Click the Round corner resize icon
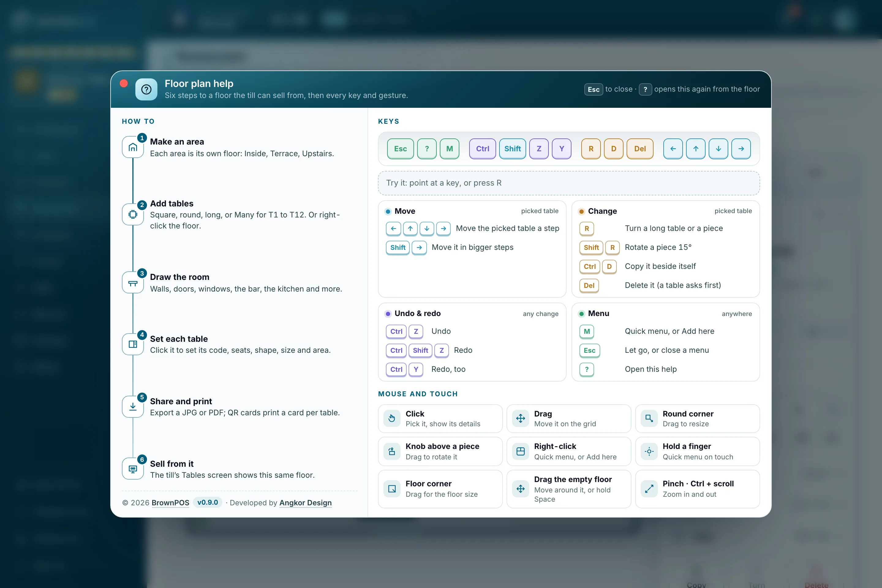The height and width of the screenshot is (588, 882). (x=649, y=419)
